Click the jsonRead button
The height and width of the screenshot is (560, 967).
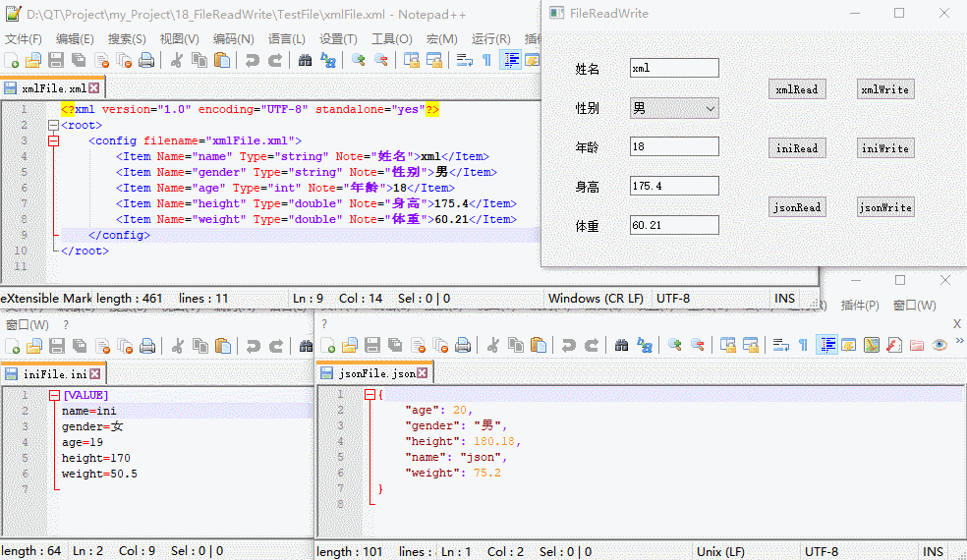tap(797, 207)
